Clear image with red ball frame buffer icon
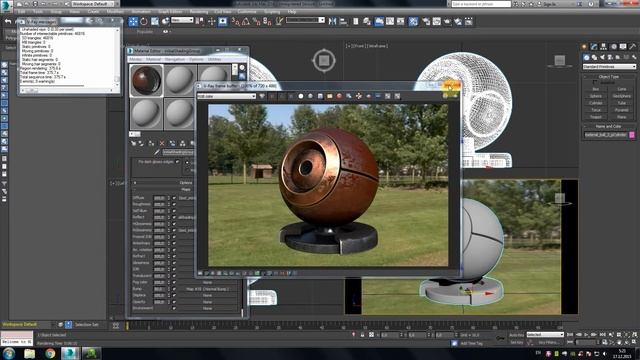This screenshot has height=360, width=640. pyautogui.click(x=339, y=96)
